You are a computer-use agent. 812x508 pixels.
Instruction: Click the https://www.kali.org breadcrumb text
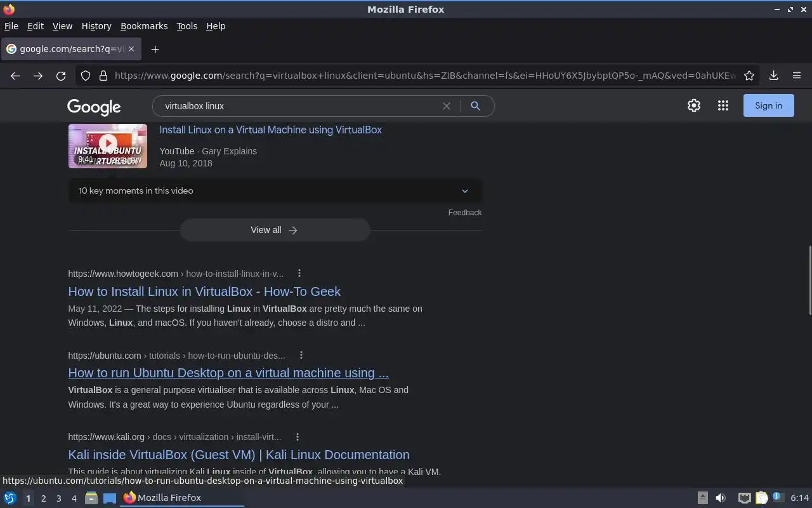[x=174, y=437]
